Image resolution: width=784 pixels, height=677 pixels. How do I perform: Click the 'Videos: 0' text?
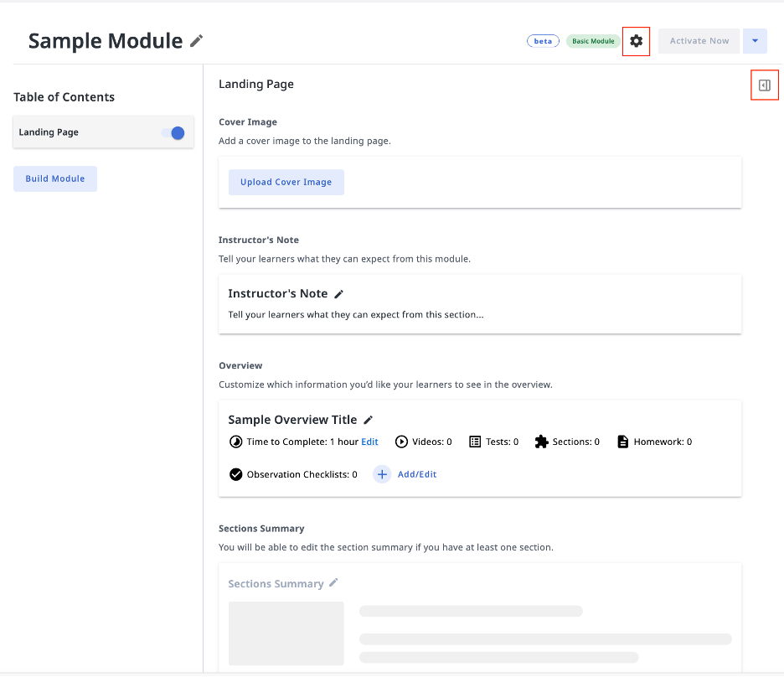432,442
